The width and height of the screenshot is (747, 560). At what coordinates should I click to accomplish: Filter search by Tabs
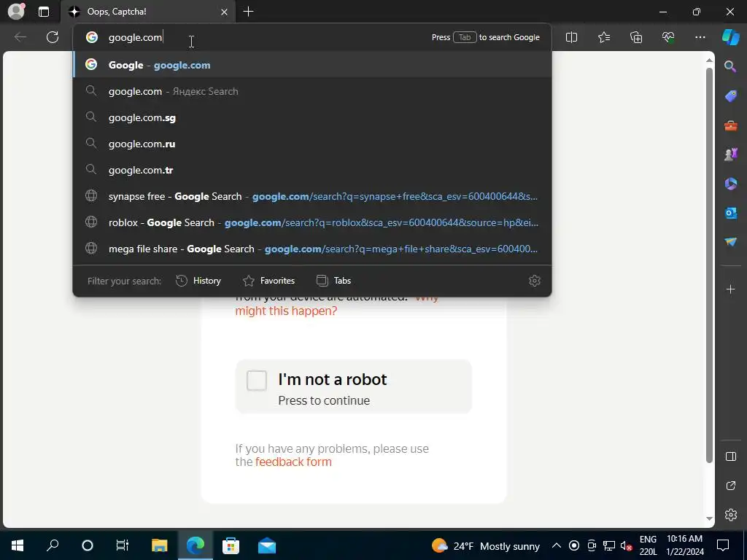click(x=333, y=281)
